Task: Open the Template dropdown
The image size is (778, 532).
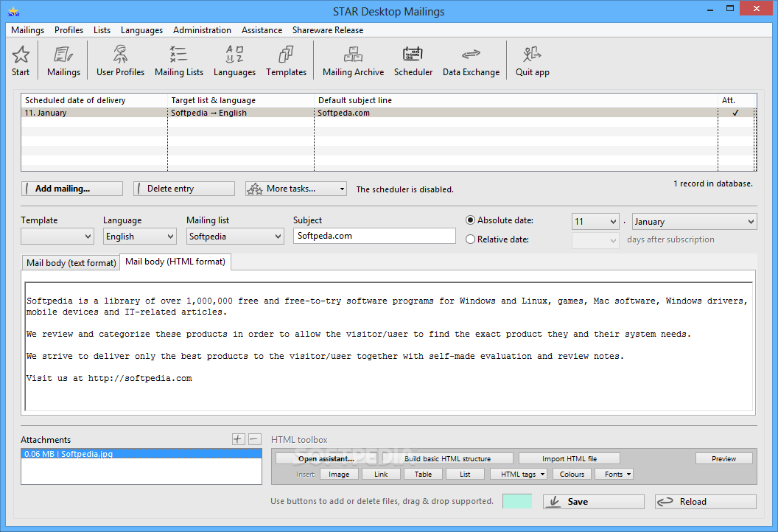Action: click(x=57, y=237)
